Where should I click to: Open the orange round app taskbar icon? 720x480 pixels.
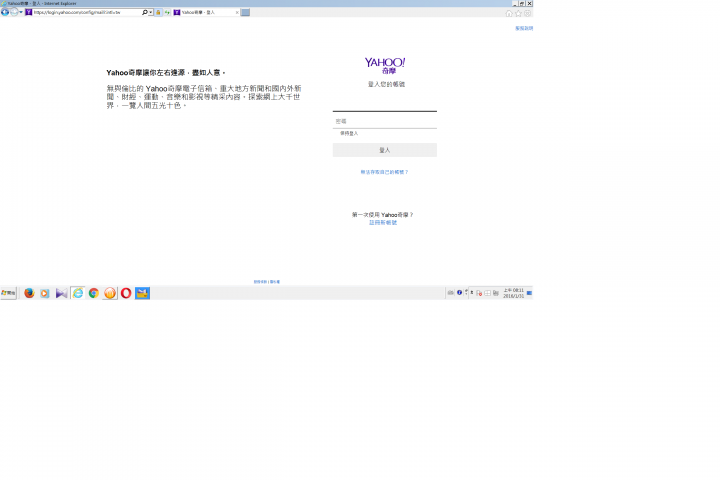tap(110, 293)
